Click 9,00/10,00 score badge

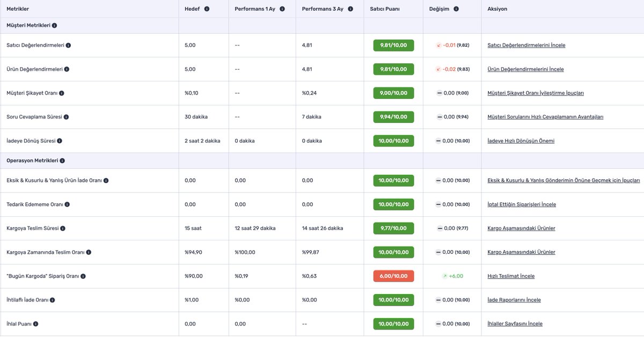point(393,93)
